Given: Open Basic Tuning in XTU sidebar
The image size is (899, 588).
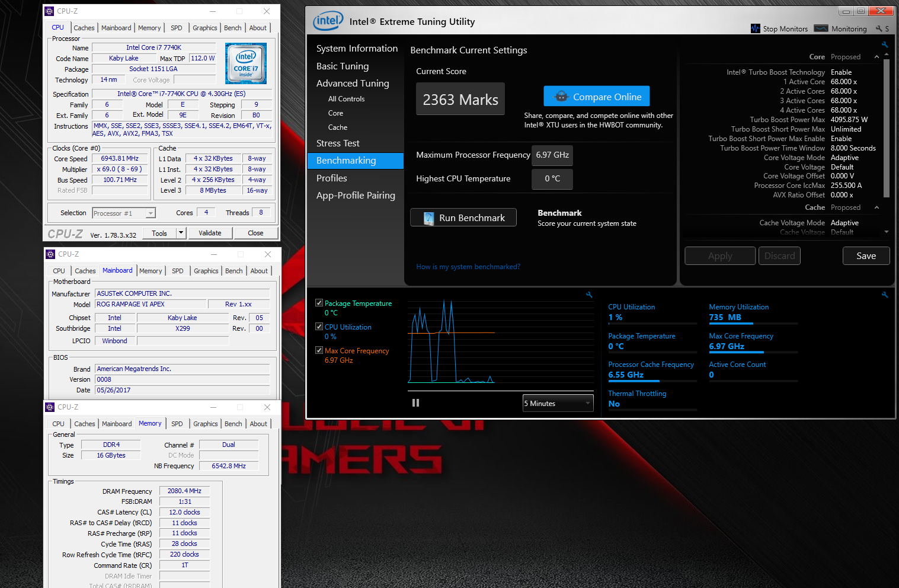Looking at the screenshot, I should tap(343, 66).
